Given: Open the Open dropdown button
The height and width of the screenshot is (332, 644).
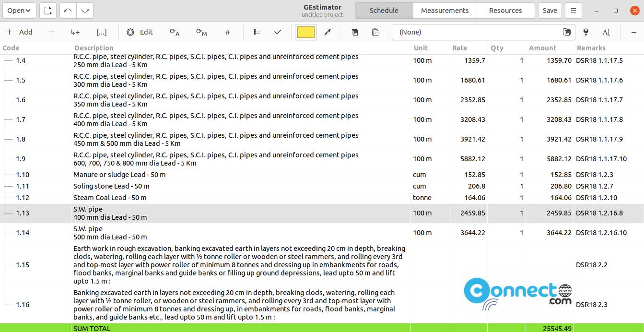Looking at the screenshot, I should [x=19, y=11].
